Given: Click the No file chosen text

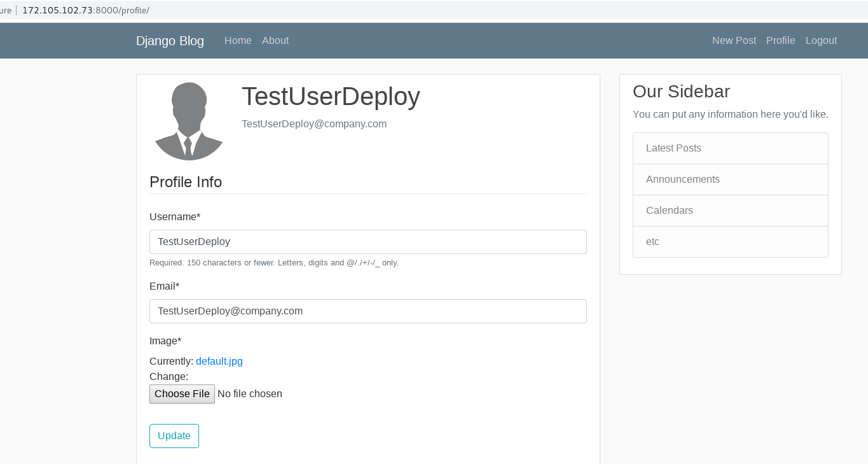Looking at the screenshot, I should [250, 394].
